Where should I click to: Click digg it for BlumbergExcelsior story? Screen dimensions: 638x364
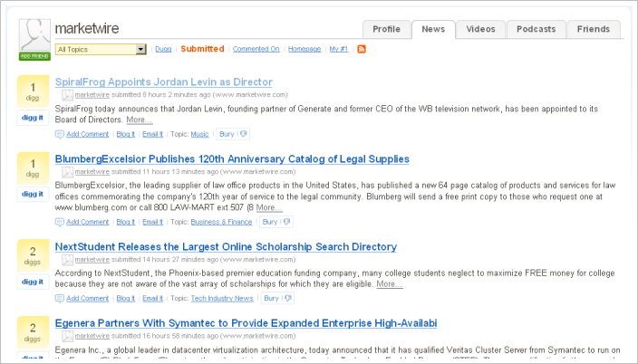point(33,194)
